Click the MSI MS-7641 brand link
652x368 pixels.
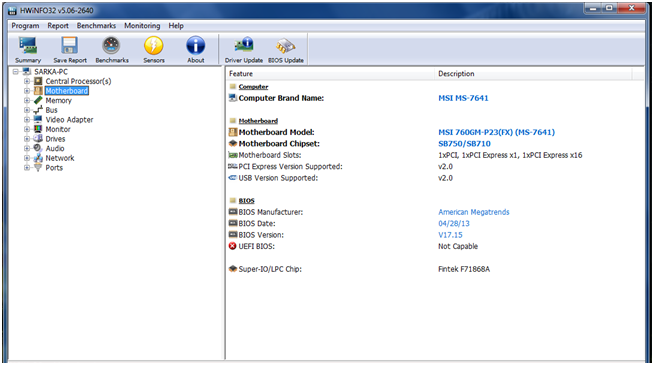pos(463,98)
